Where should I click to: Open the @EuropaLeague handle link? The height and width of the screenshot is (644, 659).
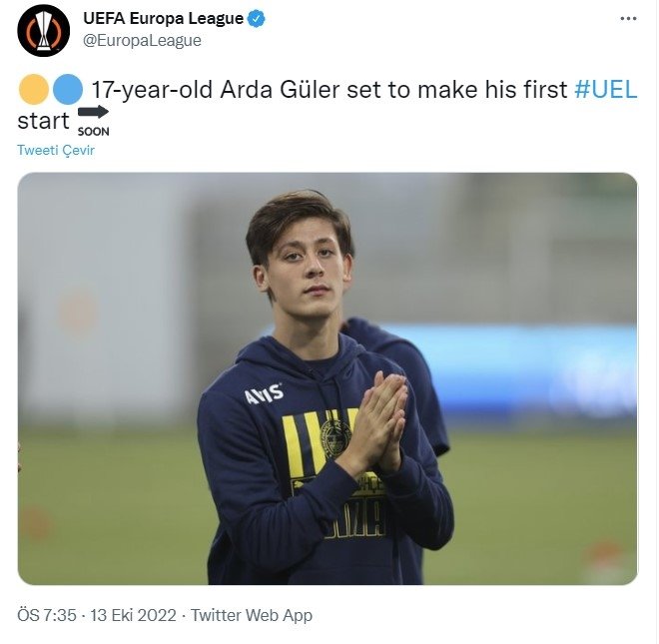142,40
